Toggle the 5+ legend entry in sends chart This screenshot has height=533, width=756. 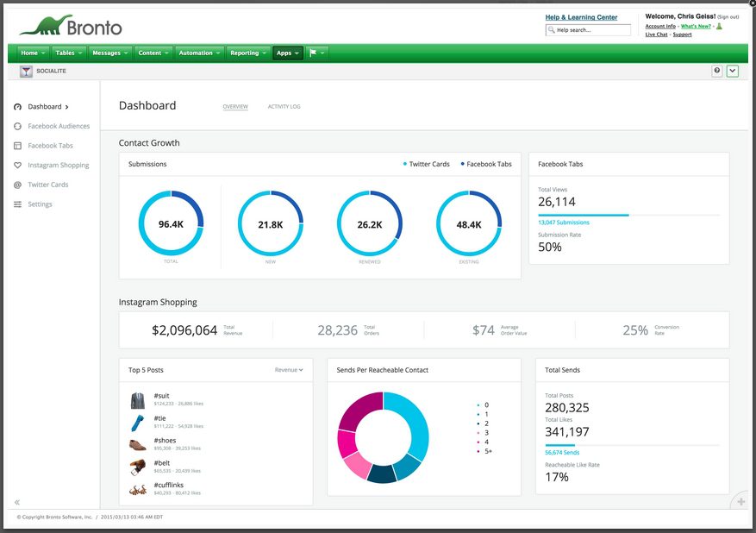[x=487, y=451]
